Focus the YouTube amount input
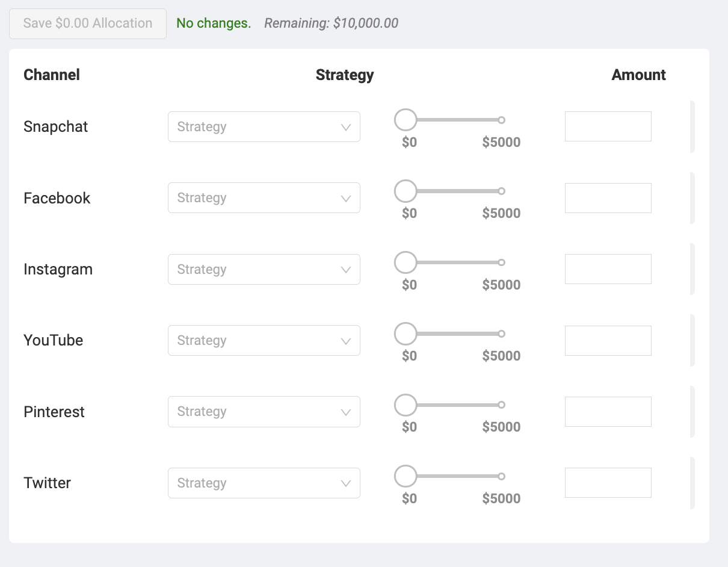 [608, 341]
